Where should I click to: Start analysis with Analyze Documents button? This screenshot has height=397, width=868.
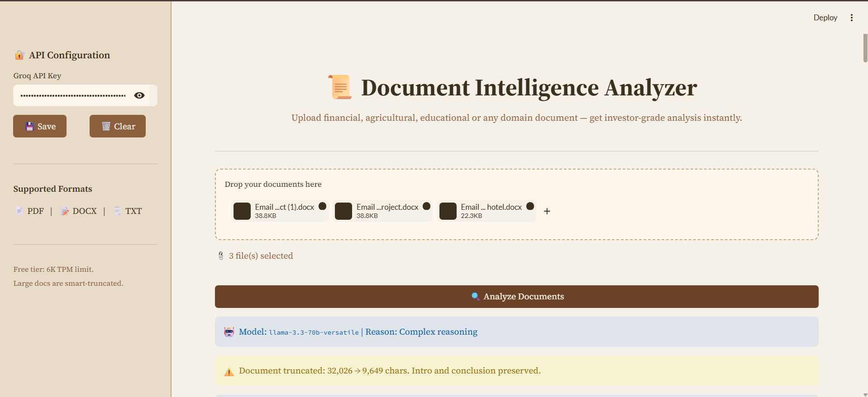(517, 297)
